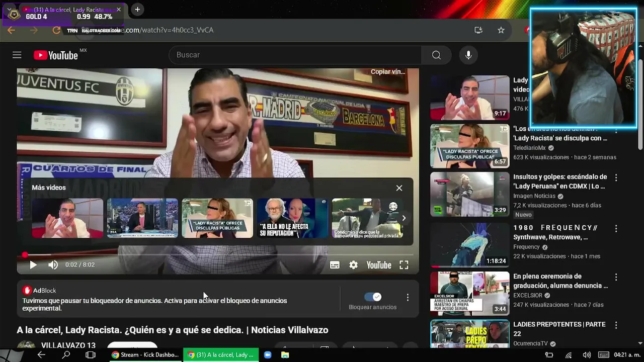
Task: Open options for 'Insultos y golpes' video
Action: [616, 177]
